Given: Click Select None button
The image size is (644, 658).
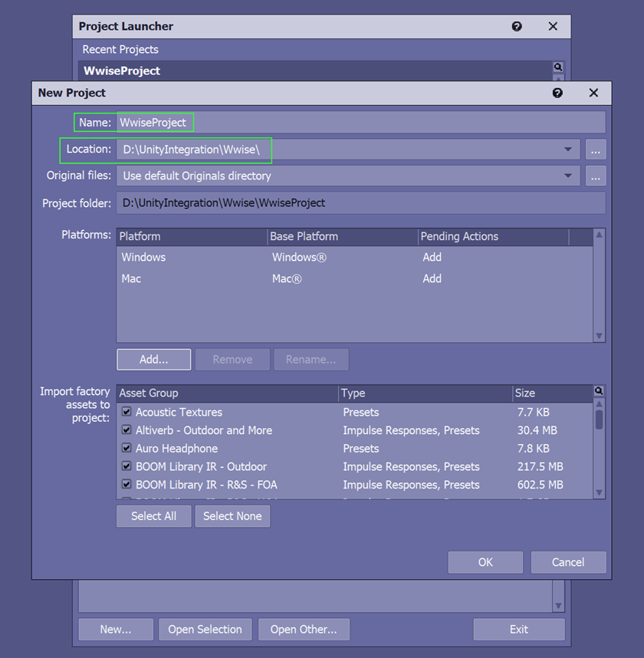Looking at the screenshot, I should (x=232, y=516).
